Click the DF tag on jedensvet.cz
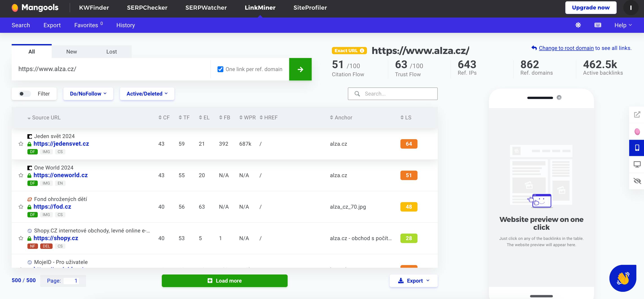The width and height of the screenshot is (644, 299). pos(33,152)
